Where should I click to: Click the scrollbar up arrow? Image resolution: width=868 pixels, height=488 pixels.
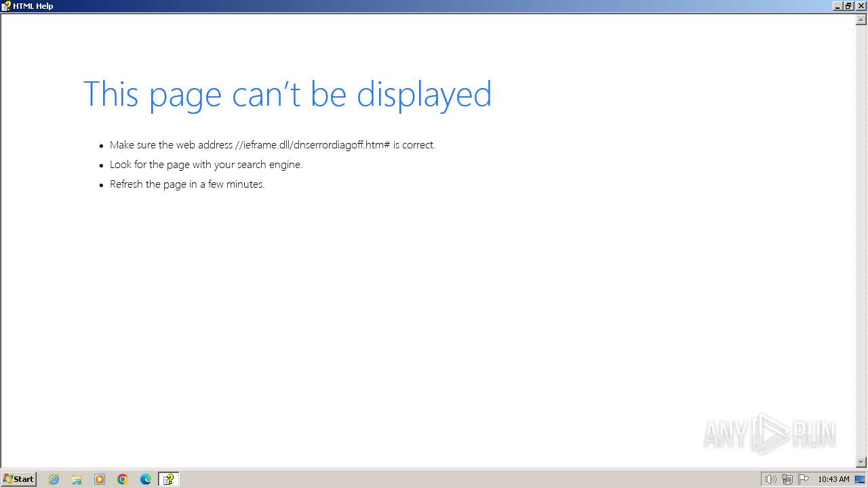(x=861, y=20)
